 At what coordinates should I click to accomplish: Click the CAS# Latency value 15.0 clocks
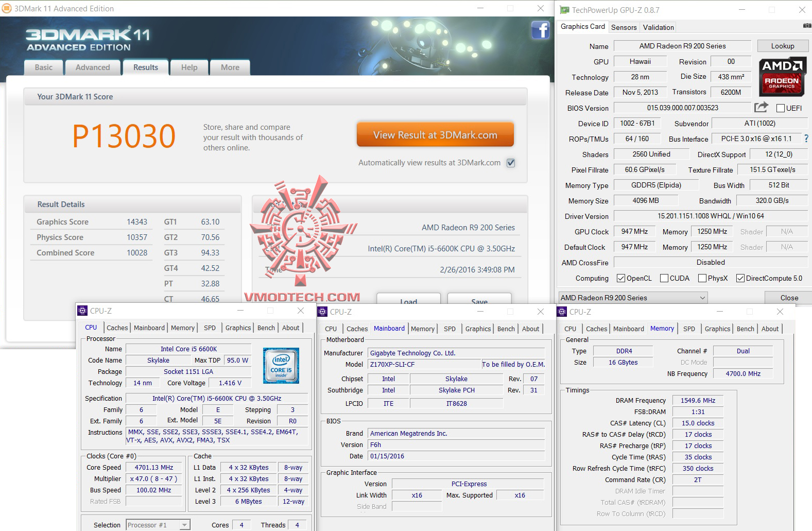(698, 423)
